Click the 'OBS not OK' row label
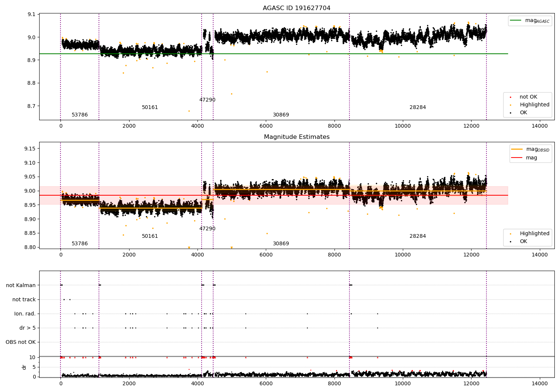Screen dimensions: 560x392 point(21,342)
